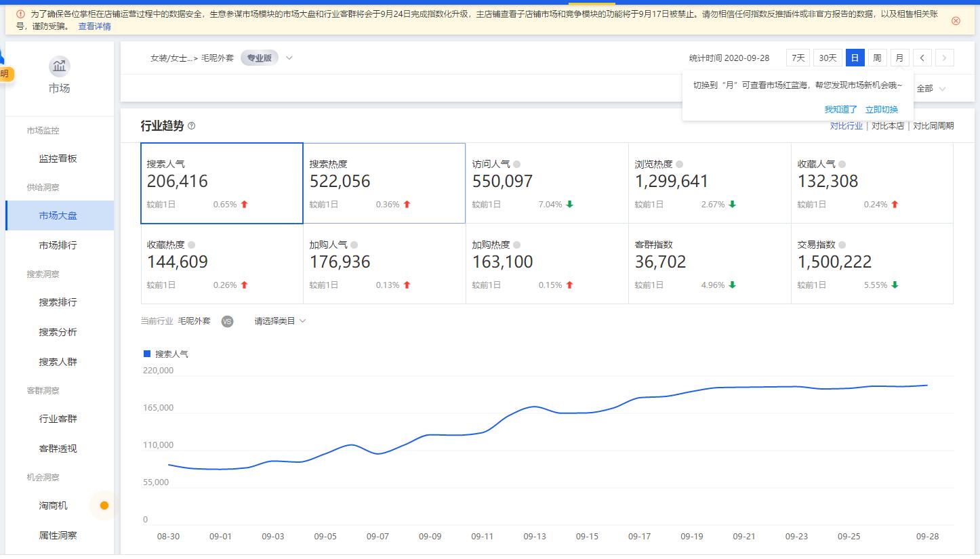Select the 搜索热度 metric card
The image size is (980, 559).
pos(384,183)
